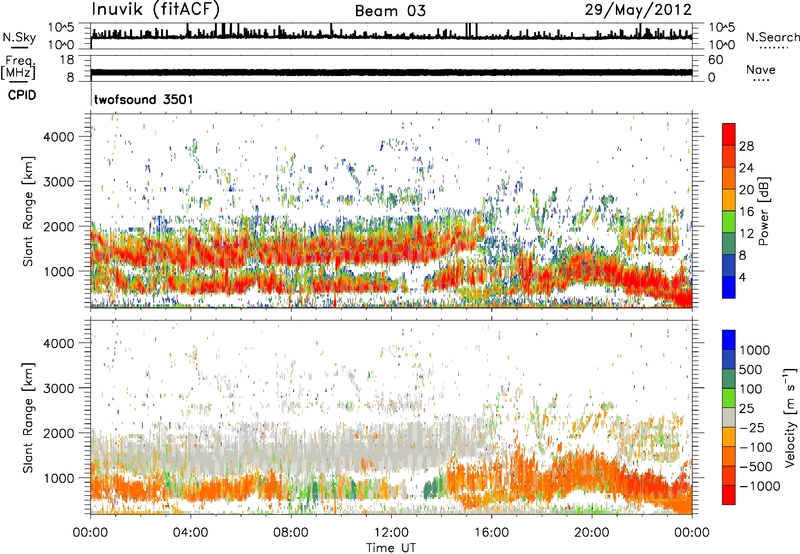Click the '12:00' time axis label
The height and width of the screenshot is (554, 800).
(391, 533)
